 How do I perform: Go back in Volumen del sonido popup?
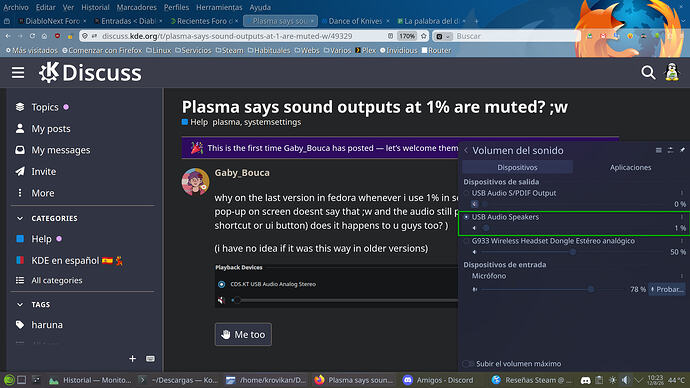pyautogui.click(x=466, y=150)
